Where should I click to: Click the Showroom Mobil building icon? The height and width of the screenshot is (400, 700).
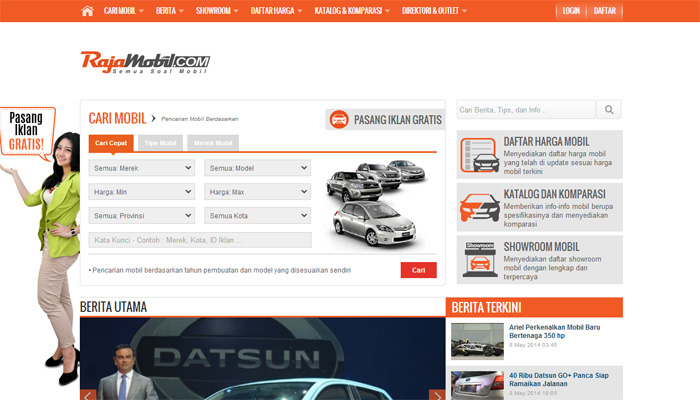[480, 259]
